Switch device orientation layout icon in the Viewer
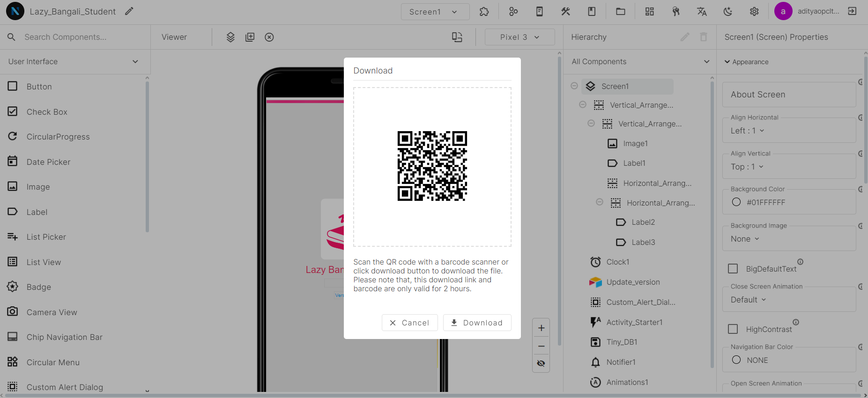This screenshot has width=868, height=398. [457, 37]
